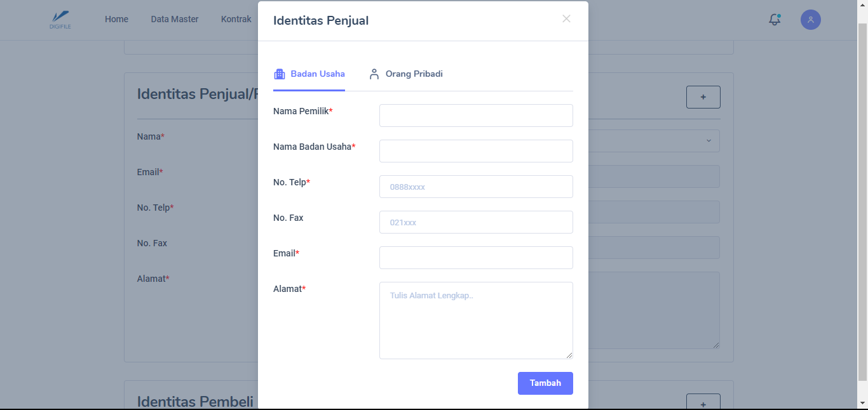Screen dimensions: 868x410
Task: Open the user profile avatar
Action: tap(811, 20)
